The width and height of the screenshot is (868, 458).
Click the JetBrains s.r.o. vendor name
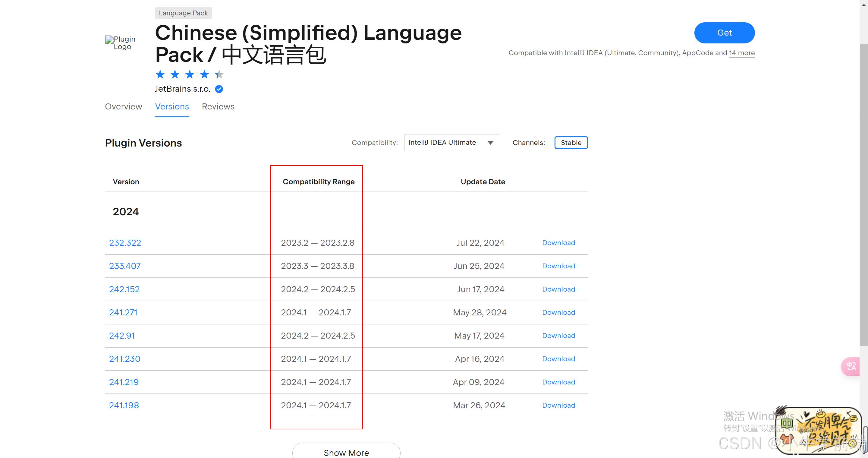(x=182, y=89)
